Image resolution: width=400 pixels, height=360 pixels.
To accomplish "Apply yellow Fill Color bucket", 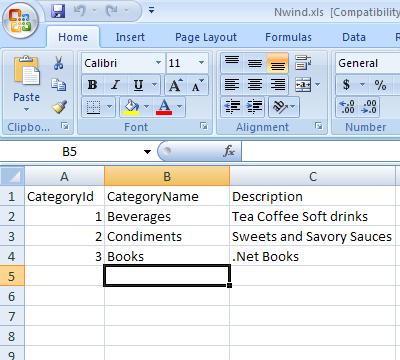I will (x=131, y=107).
